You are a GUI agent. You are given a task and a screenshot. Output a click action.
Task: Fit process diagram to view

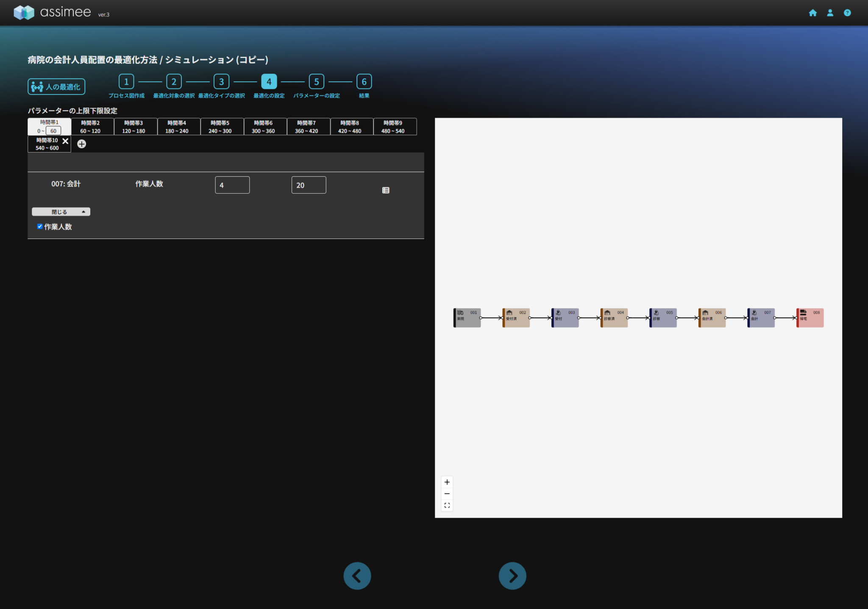[x=447, y=505]
